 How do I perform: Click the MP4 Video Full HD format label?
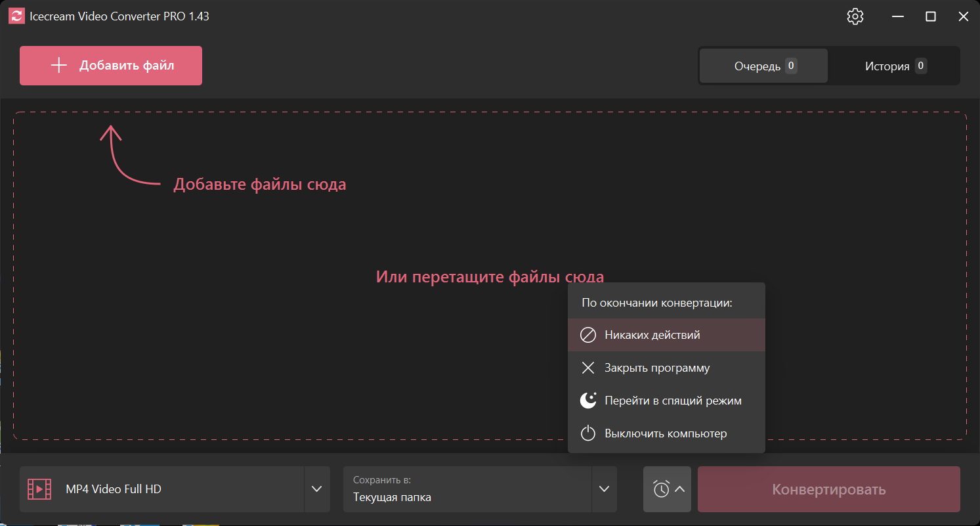pyautogui.click(x=114, y=489)
